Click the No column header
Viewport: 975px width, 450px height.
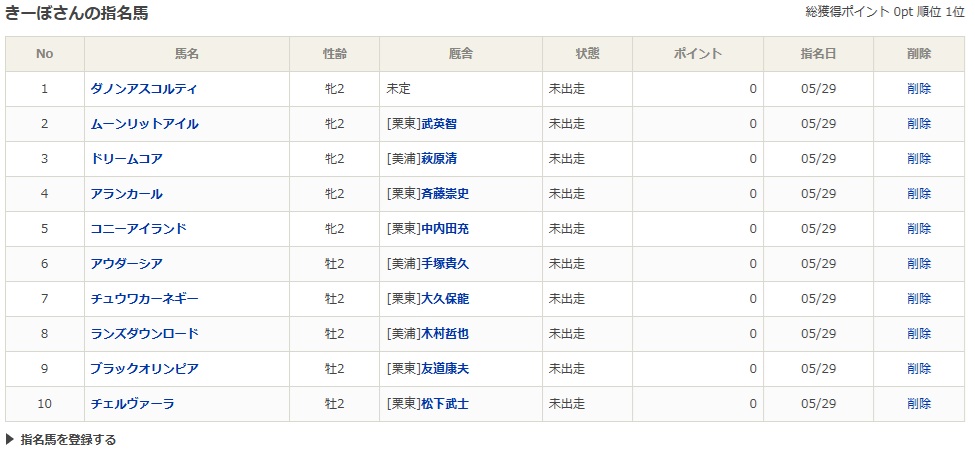[45, 53]
